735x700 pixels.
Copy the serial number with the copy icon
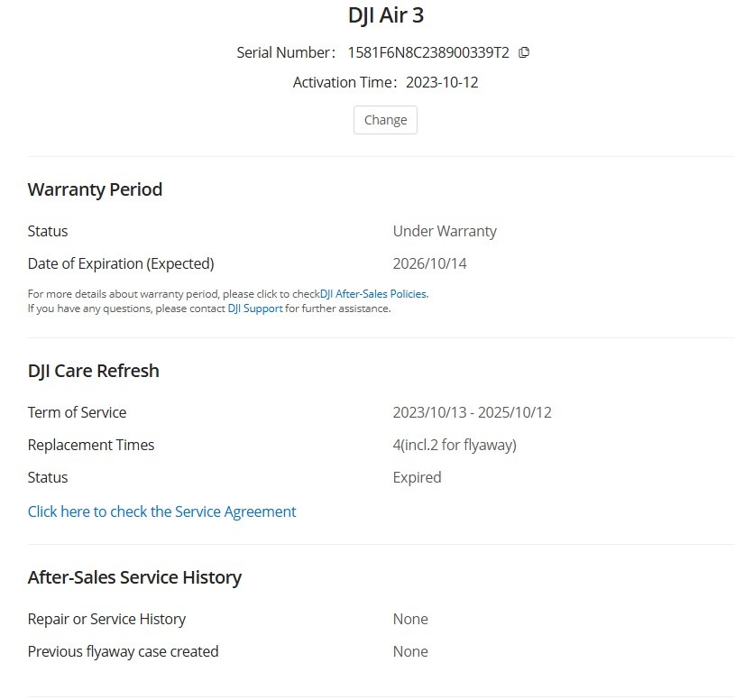[524, 52]
